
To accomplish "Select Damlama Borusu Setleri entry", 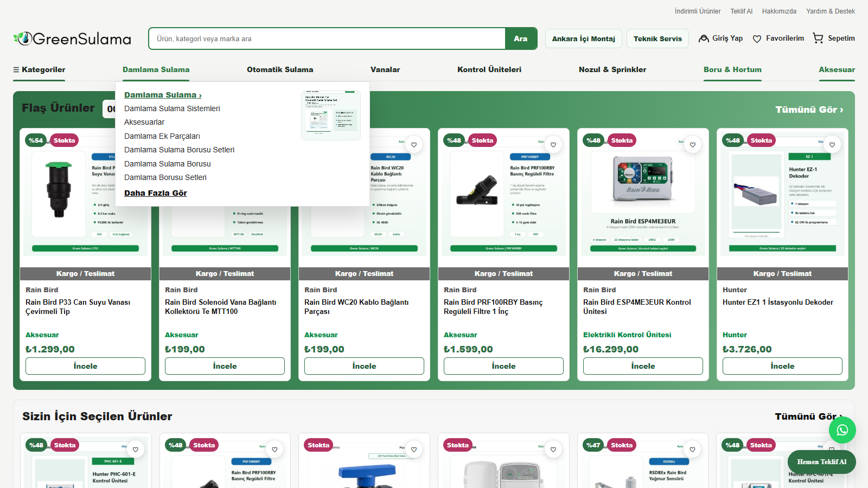I will coord(165,177).
